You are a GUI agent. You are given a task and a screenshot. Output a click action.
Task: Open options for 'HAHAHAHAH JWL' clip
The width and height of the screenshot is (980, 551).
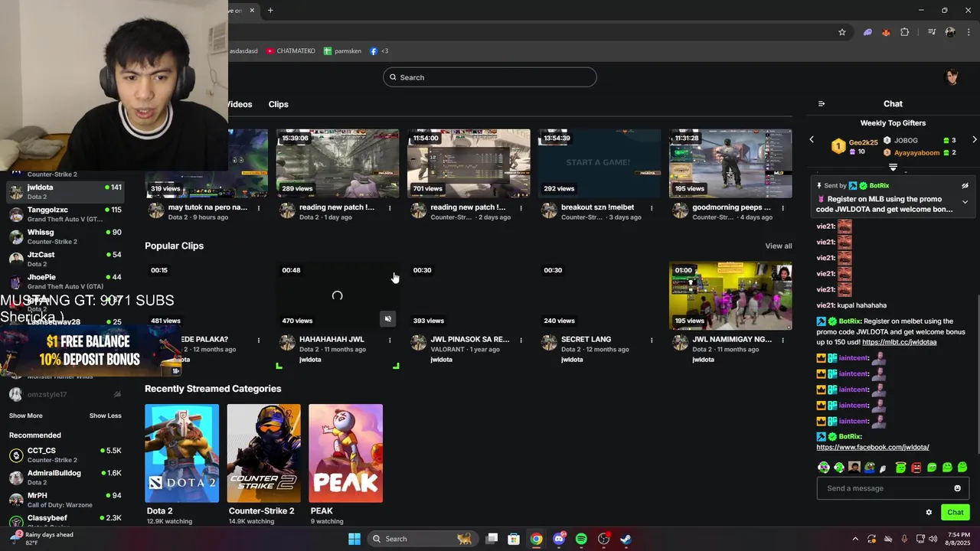(390, 339)
